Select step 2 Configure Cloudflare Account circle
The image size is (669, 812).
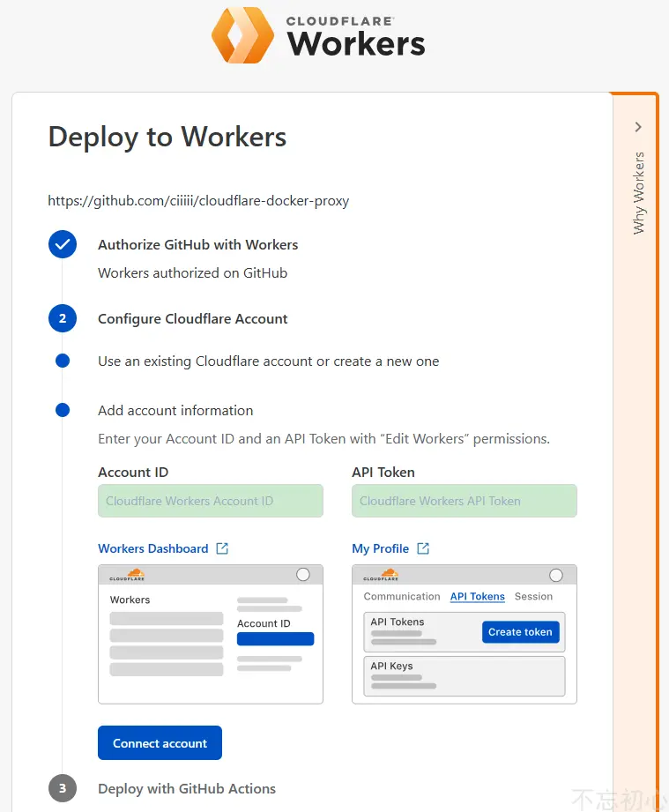[x=63, y=318]
